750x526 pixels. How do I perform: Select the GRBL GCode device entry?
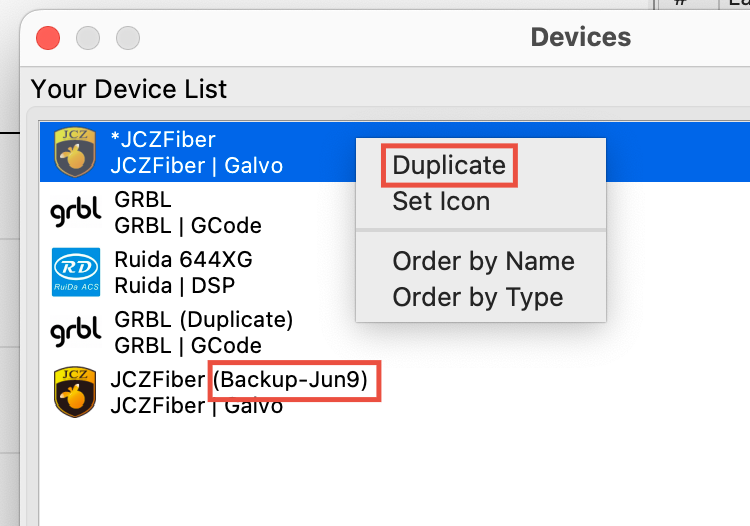(395, 212)
